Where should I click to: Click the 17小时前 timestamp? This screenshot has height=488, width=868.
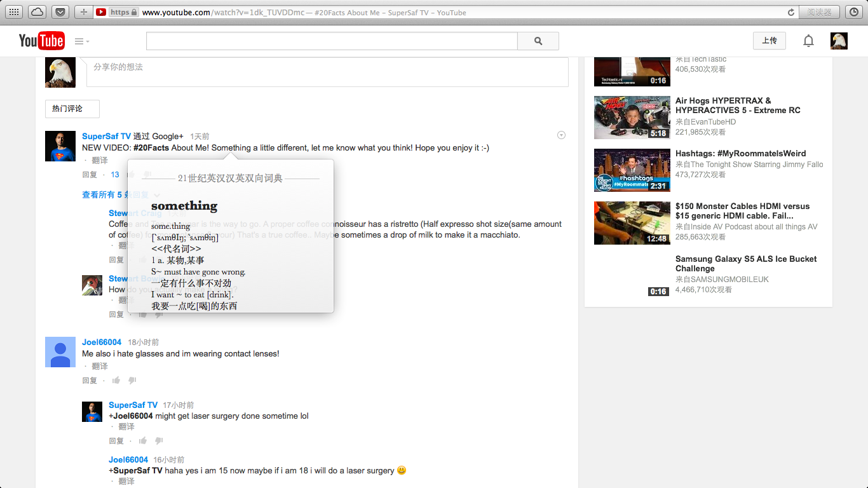179,405
